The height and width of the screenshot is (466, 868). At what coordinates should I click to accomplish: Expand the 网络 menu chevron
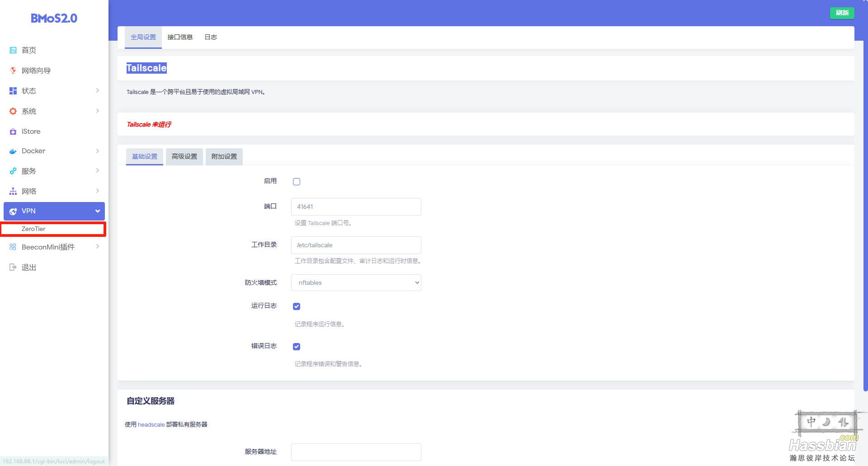(97, 191)
